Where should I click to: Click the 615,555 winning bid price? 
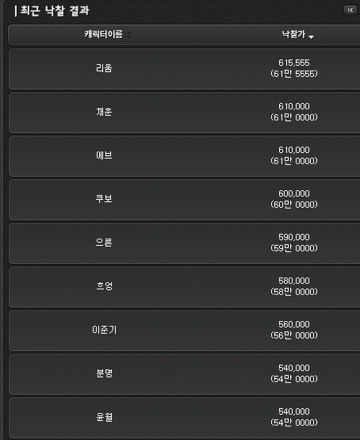[x=294, y=63]
